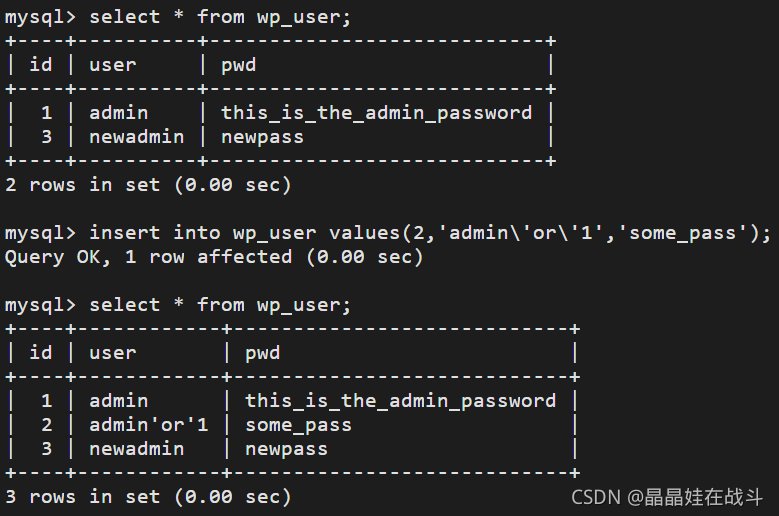Click the 'id' header in the first table
This screenshot has height=516, width=779.
tap(41, 65)
